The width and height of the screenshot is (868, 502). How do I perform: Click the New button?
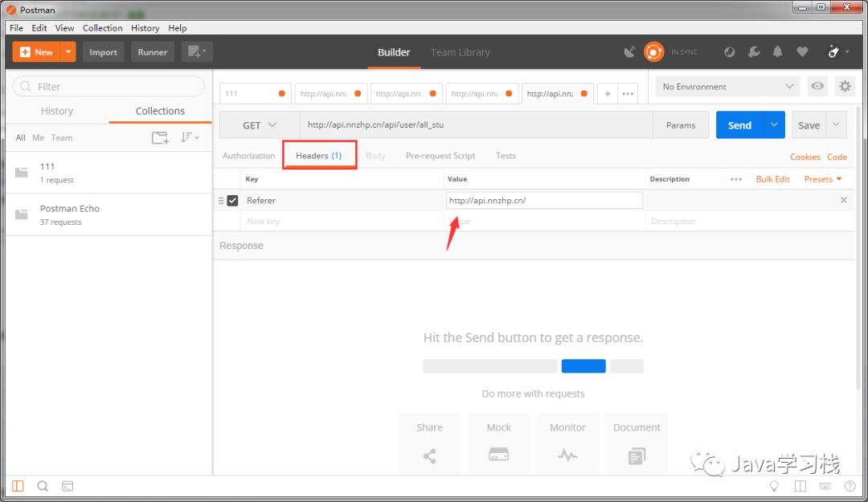coord(36,52)
